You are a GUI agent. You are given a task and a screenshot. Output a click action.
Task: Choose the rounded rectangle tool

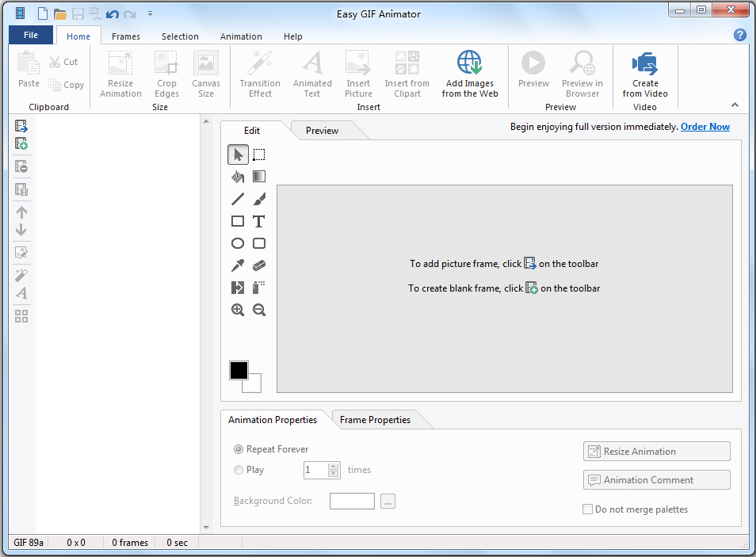(x=259, y=243)
